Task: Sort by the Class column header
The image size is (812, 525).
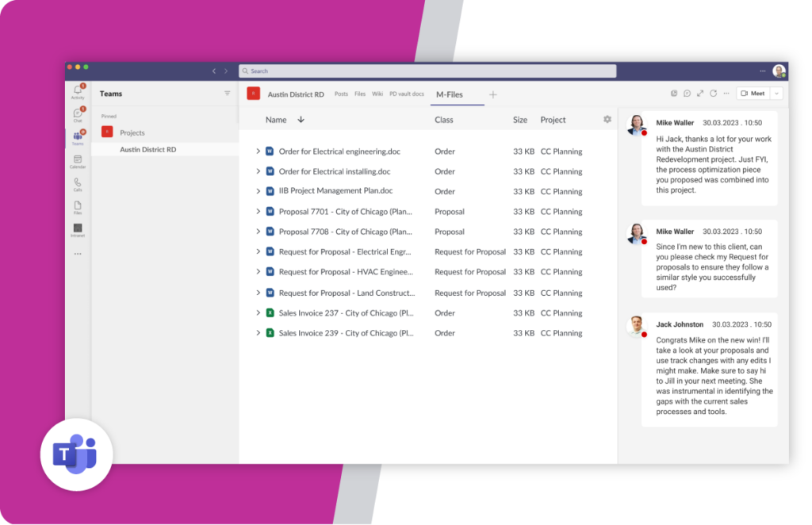Action: tap(444, 120)
